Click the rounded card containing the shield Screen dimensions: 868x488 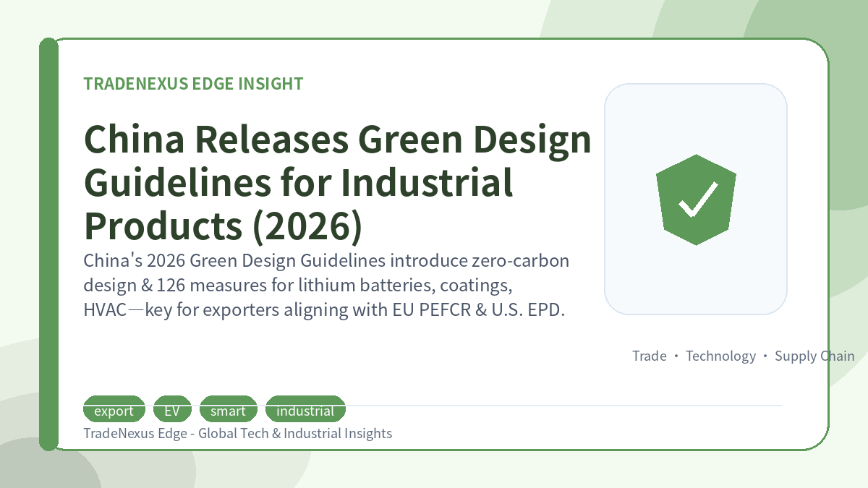coord(696,199)
